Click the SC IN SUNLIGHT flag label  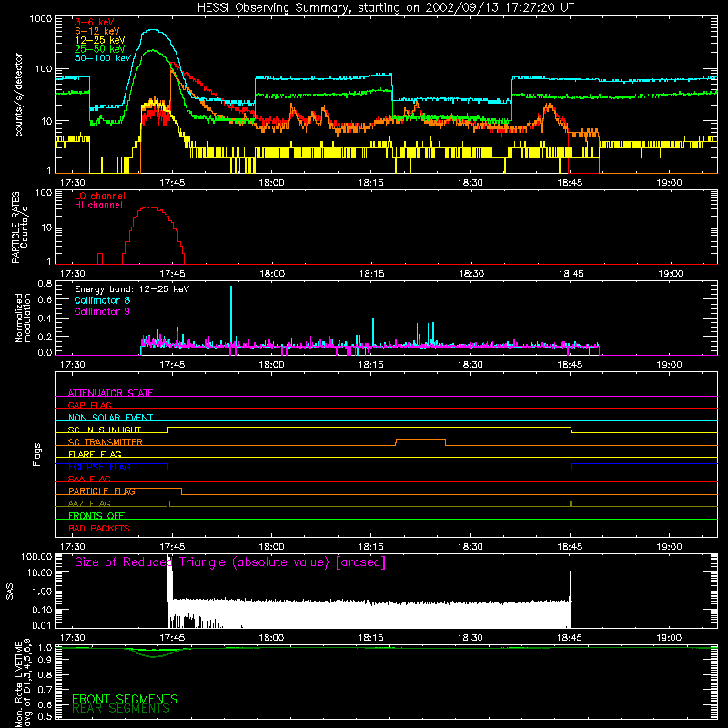point(105,430)
